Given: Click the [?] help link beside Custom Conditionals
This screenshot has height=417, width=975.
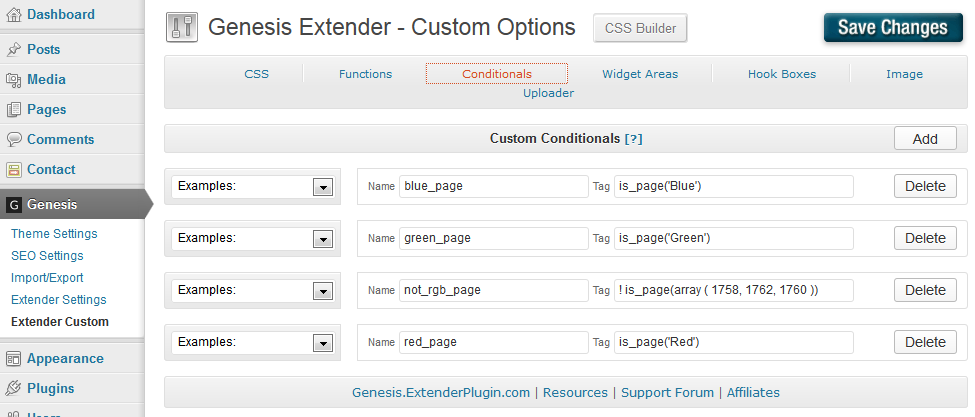Looking at the screenshot, I should (x=633, y=139).
